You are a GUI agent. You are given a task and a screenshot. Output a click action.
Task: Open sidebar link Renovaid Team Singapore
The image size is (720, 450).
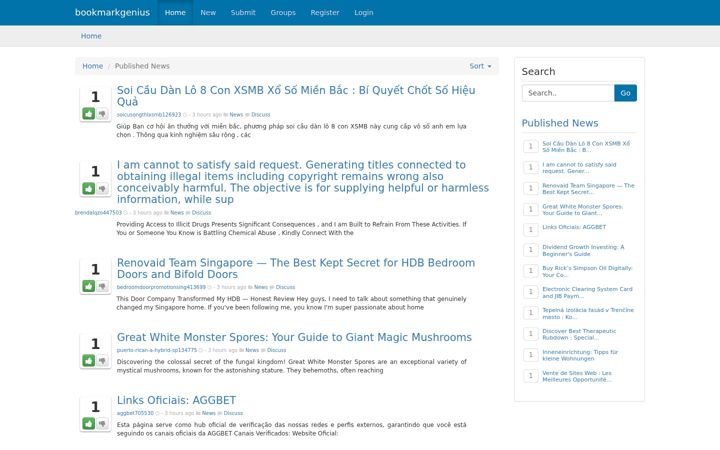[x=588, y=189]
